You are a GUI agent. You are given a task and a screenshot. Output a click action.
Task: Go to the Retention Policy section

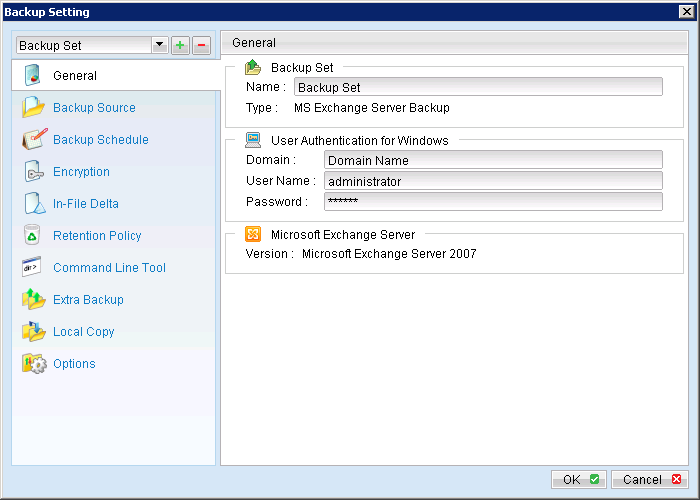pyautogui.click(x=97, y=236)
